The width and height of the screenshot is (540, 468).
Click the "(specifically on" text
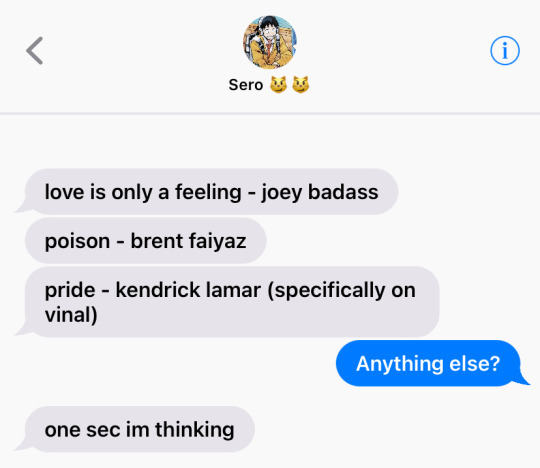(341, 290)
